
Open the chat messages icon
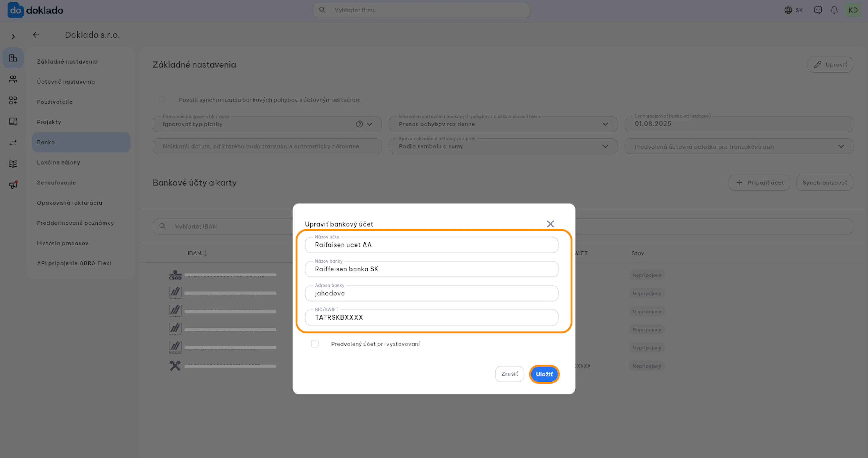[x=818, y=10]
